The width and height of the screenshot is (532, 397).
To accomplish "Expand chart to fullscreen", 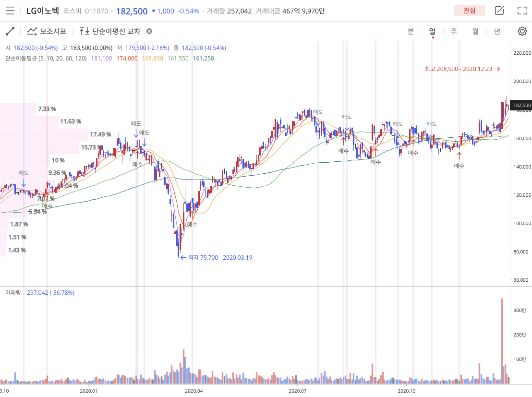I will coord(522,11).
